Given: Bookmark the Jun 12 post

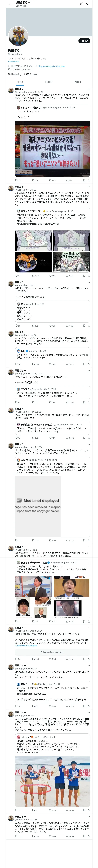Looking at the screenshot, I should pos(84,326).
